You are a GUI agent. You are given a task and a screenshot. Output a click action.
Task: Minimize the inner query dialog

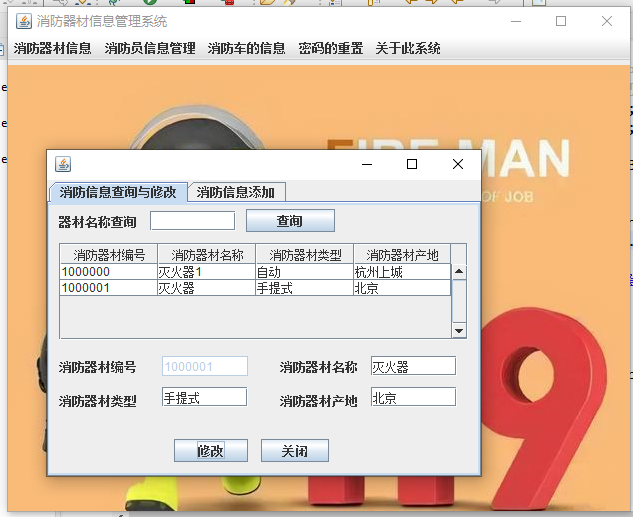(367, 164)
